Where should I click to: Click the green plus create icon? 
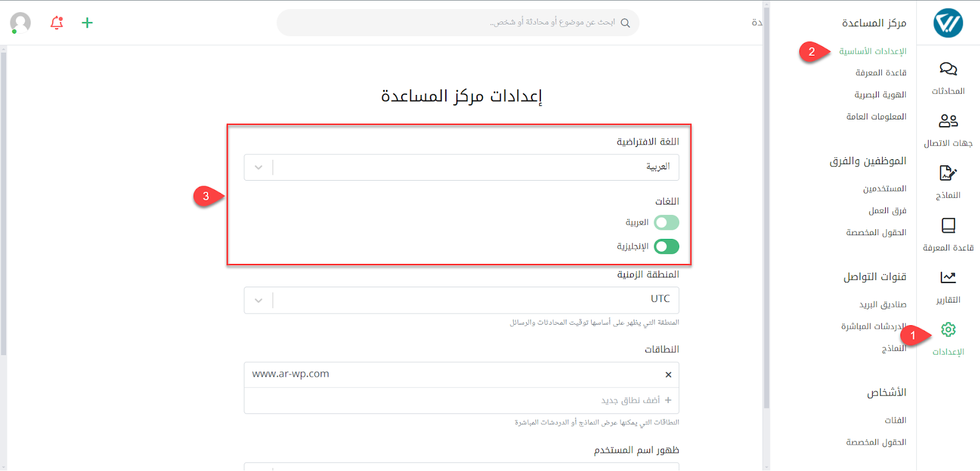click(x=87, y=23)
